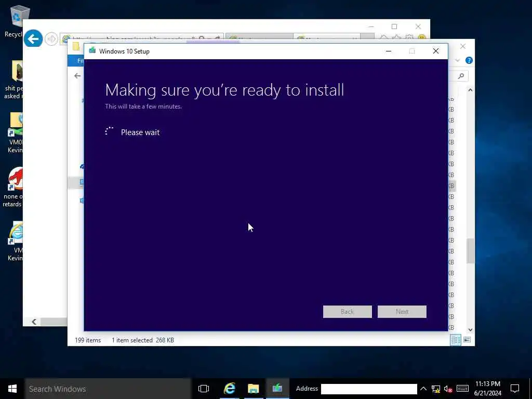Click the Internet Explorer forward arrow
The width and height of the screenshot is (532, 399).
pyautogui.click(x=51, y=39)
